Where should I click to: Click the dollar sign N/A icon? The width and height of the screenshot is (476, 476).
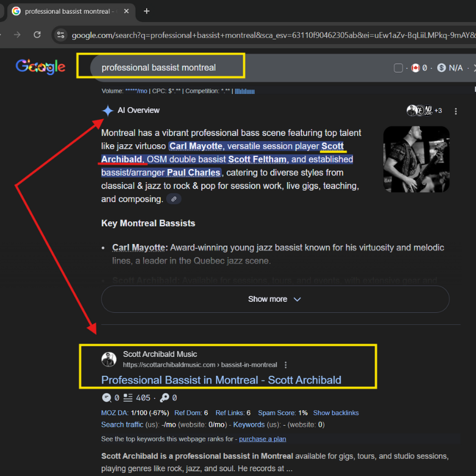pyautogui.click(x=441, y=68)
